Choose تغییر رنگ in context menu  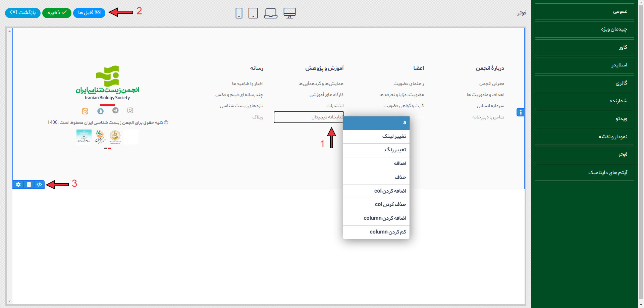pyautogui.click(x=376, y=150)
